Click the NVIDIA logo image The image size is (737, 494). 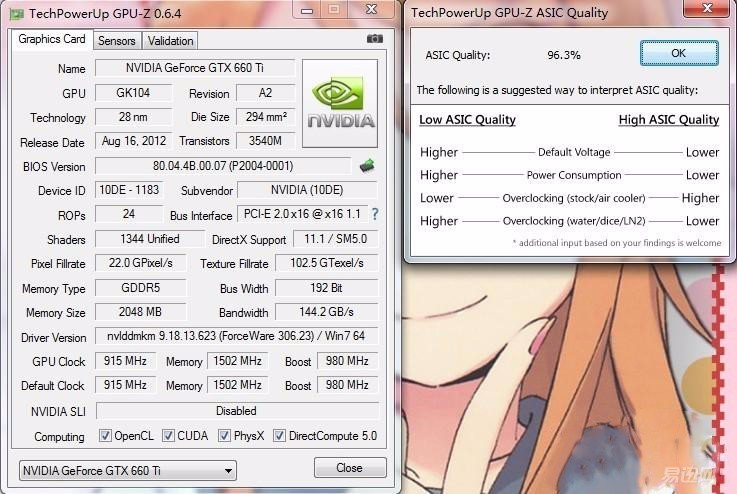pyautogui.click(x=340, y=103)
